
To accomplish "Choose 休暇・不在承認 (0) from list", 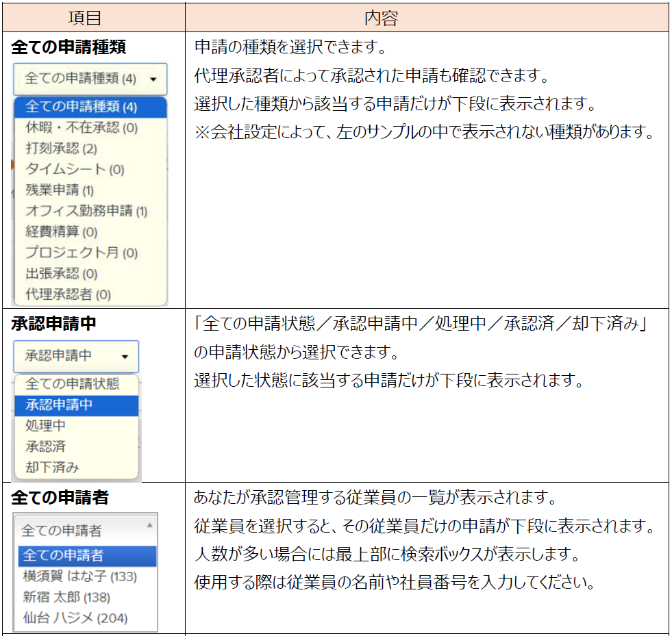I will pos(81,127).
